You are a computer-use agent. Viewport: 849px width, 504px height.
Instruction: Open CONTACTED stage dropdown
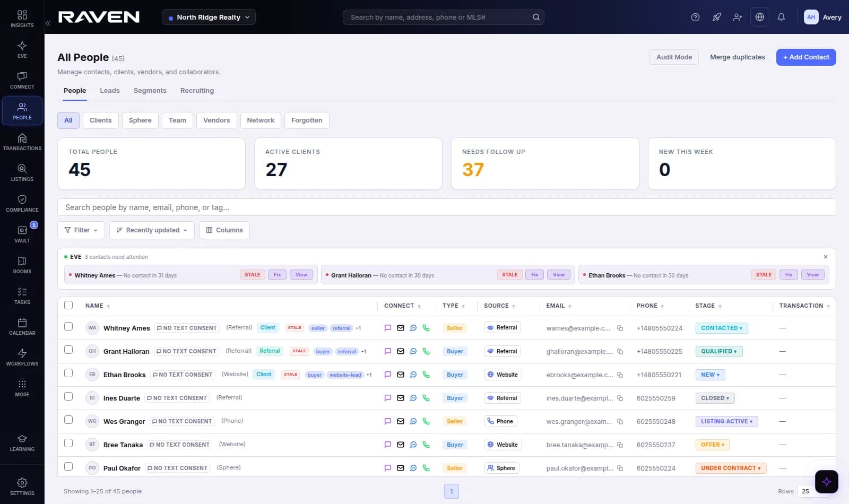click(722, 328)
